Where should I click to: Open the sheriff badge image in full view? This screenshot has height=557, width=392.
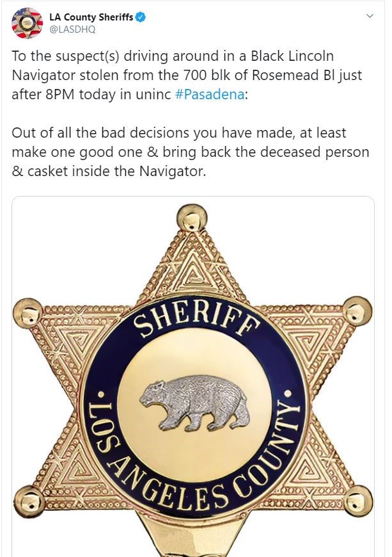(193, 376)
